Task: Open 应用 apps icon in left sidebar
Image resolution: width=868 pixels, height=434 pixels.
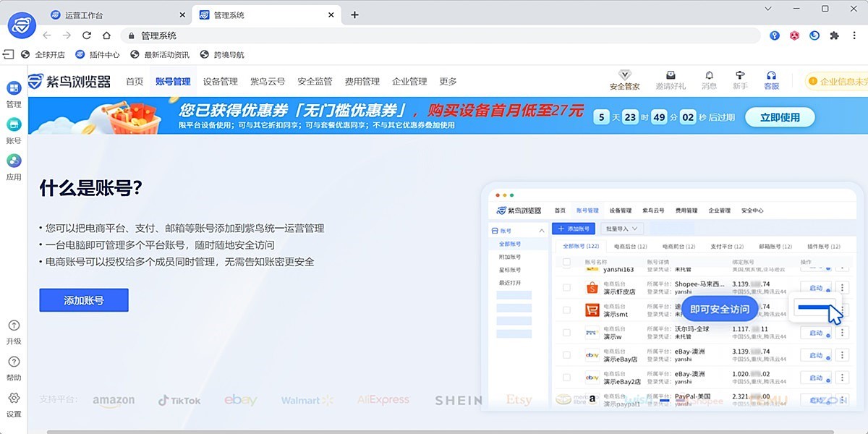Action: coord(14,161)
